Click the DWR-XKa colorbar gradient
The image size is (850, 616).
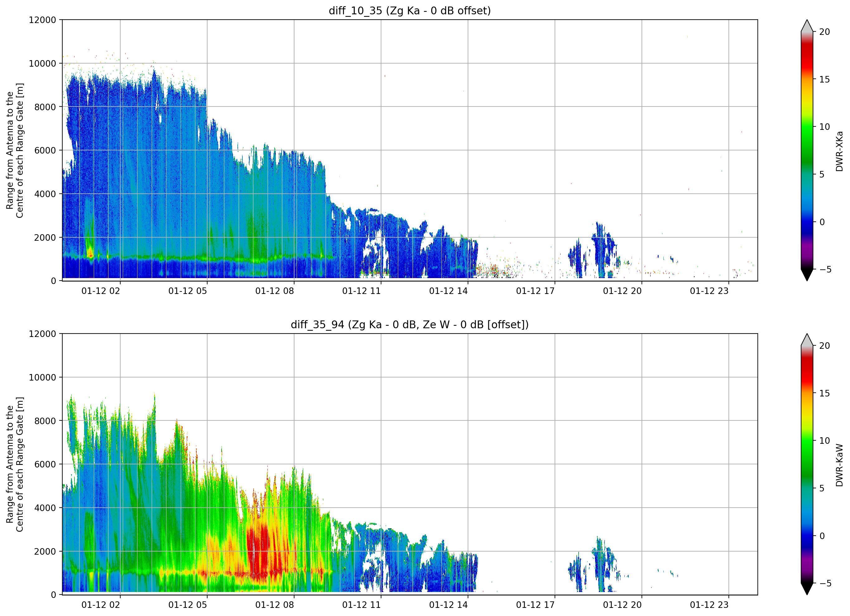pos(807,150)
